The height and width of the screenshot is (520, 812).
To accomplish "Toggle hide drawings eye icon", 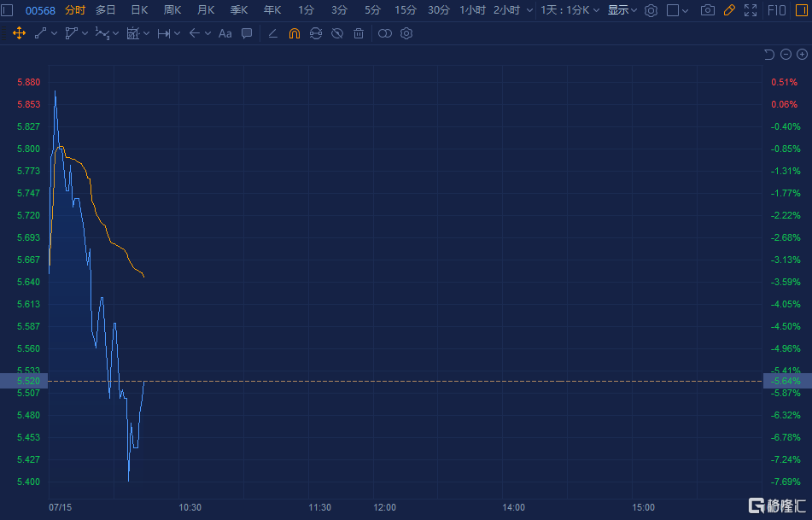I will pos(337,33).
